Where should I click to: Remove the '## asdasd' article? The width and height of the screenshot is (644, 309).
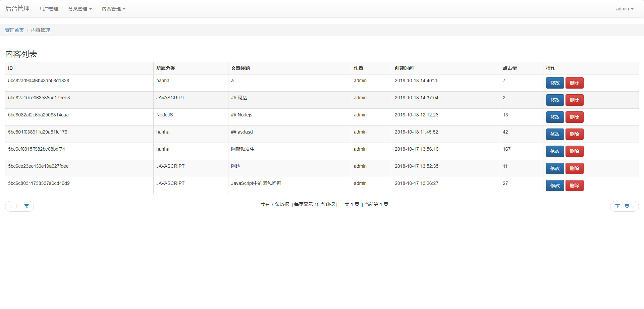[x=574, y=134]
